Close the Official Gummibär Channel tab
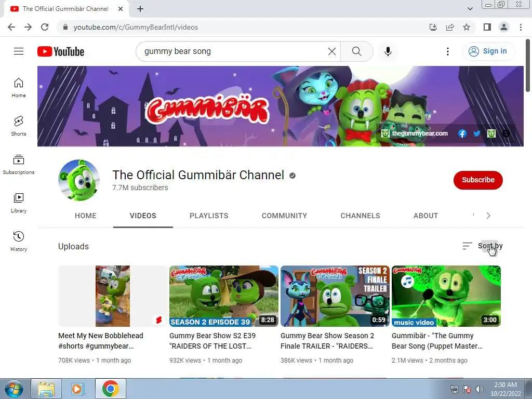 (121, 9)
